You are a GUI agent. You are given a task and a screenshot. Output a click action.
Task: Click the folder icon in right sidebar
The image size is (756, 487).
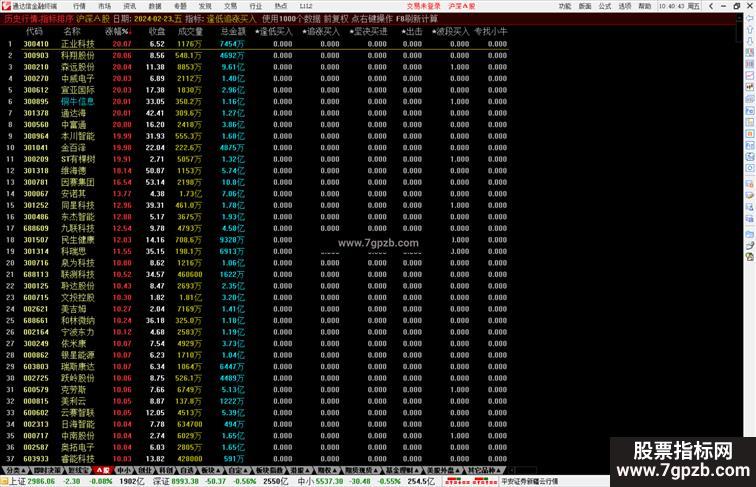click(x=750, y=234)
